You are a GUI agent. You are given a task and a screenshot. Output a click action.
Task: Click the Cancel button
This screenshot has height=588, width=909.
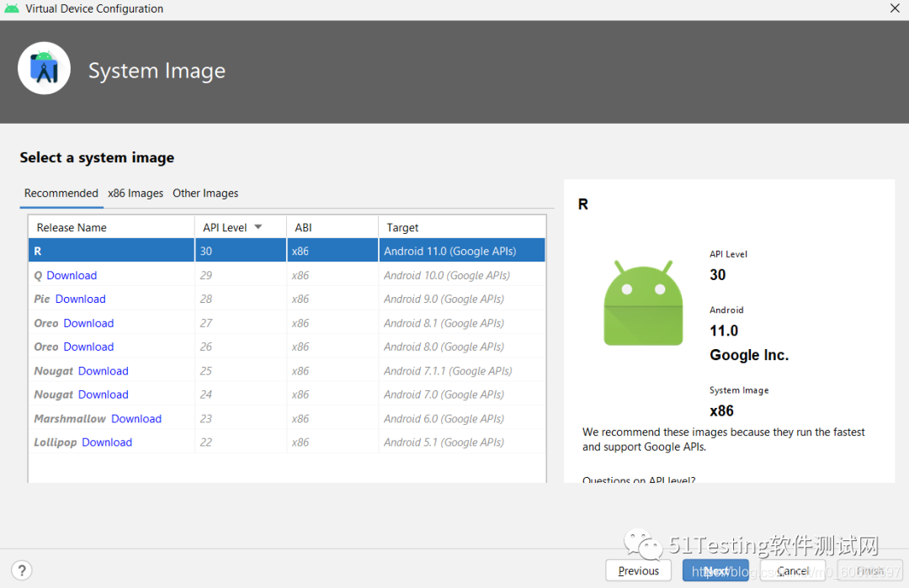tap(793, 570)
